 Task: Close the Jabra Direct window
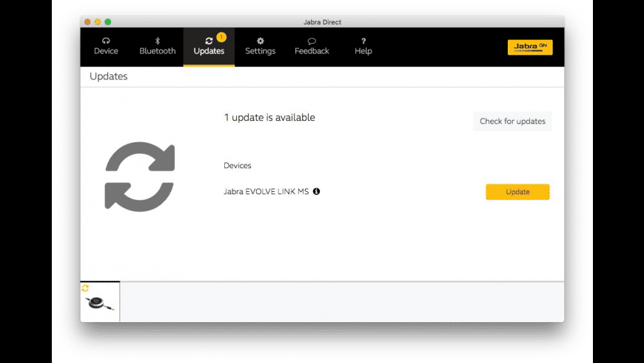(x=87, y=21)
